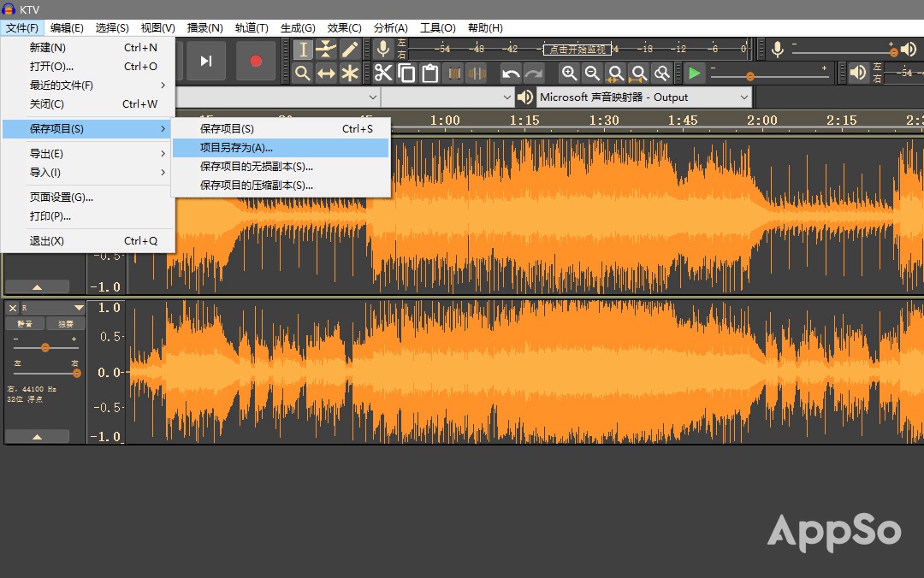Click the Undo arrow icon
Viewport: 924px width, 578px height.
(x=511, y=74)
